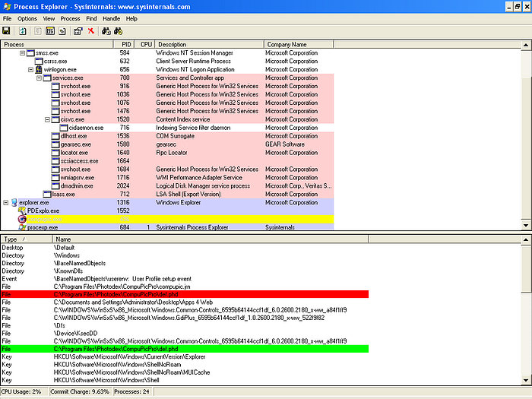The image size is (532, 399).
Task: Click the gearsec.exe process icon
Action: [x=55, y=144]
